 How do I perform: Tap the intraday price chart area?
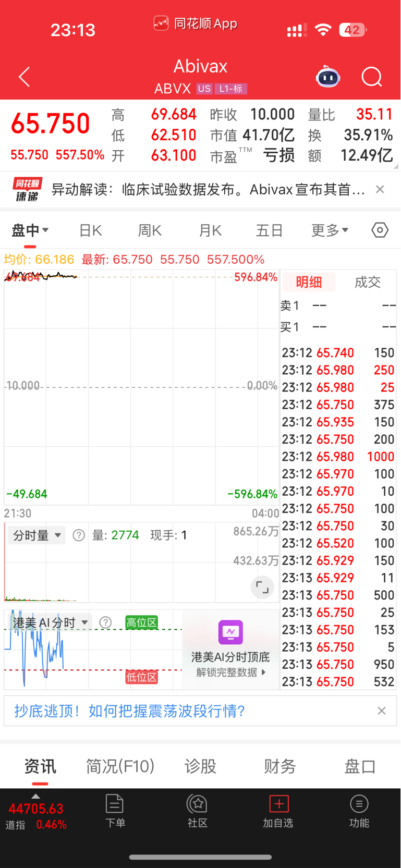click(x=141, y=387)
